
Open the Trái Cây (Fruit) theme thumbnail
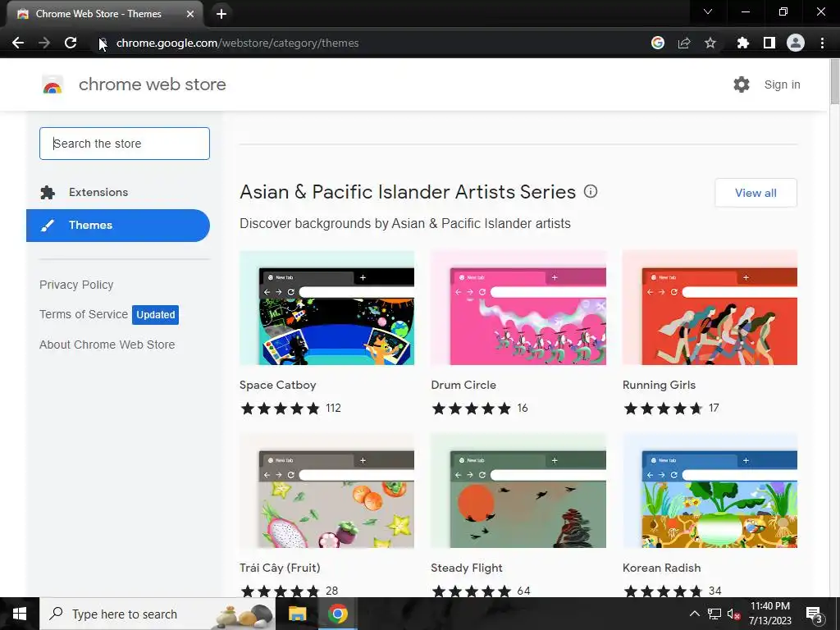tap(326, 491)
